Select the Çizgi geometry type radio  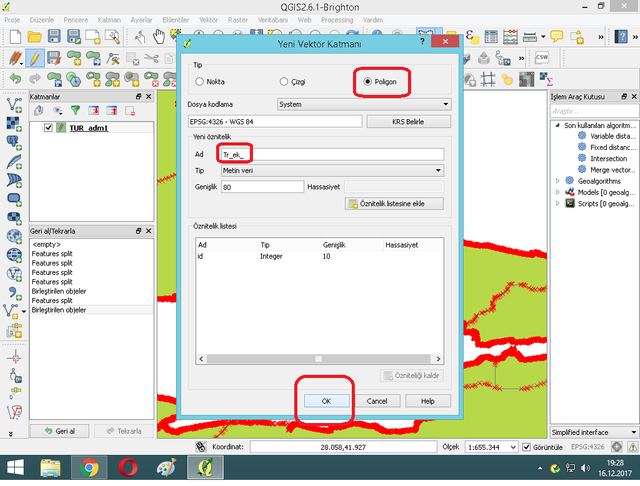click(x=284, y=82)
